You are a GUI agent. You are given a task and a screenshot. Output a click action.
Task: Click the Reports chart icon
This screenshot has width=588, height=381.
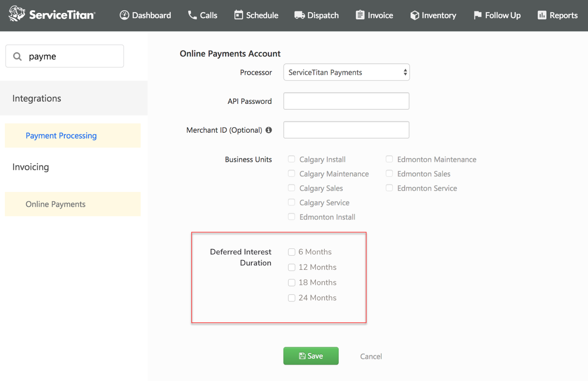pos(542,15)
